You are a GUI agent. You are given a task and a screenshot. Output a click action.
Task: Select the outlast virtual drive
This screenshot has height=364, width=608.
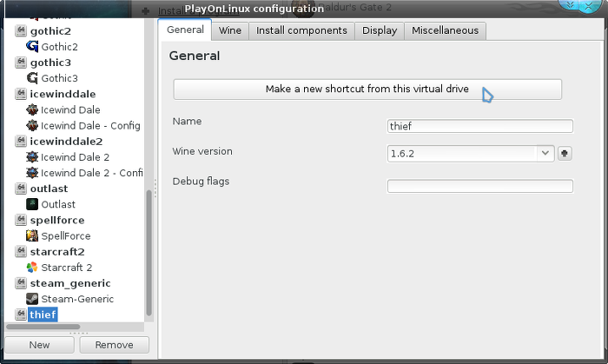[49, 189]
